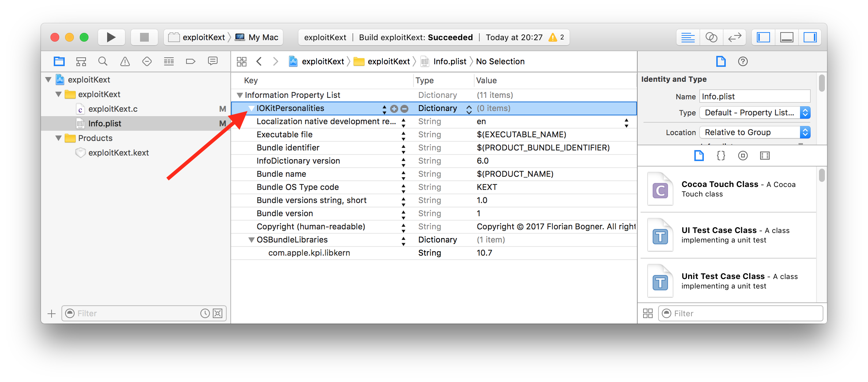Viewport: 868px width, 382px height.
Task: Select Info.plist in navigator
Action: 136,123
